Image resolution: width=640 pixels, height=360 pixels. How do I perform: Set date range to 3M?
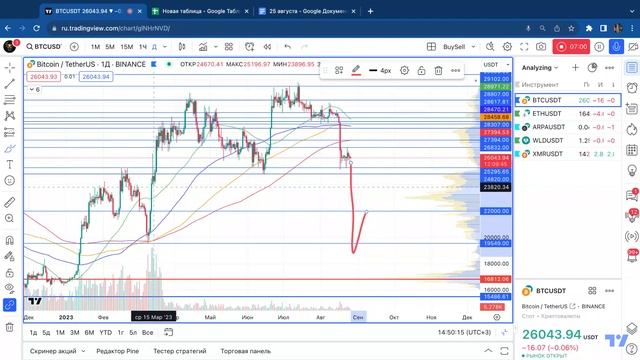[x=74, y=333]
